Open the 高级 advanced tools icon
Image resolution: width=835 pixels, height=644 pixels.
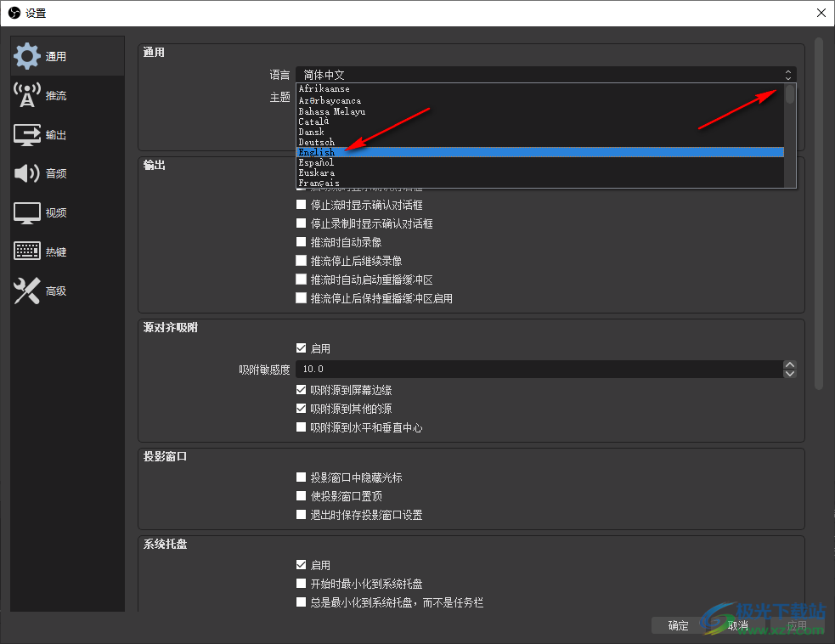point(26,291)
